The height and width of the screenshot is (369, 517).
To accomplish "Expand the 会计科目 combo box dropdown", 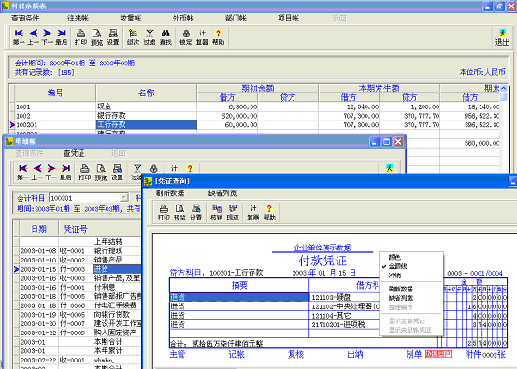I will tap(124, 198).
